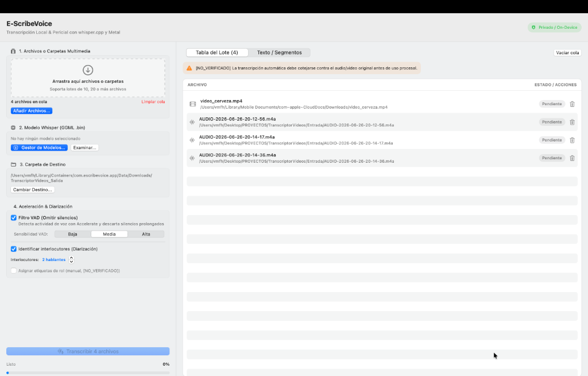Screen dimensions: 588x376
Task: Click the Privado / On-Device badge
Action: point(555,28)
